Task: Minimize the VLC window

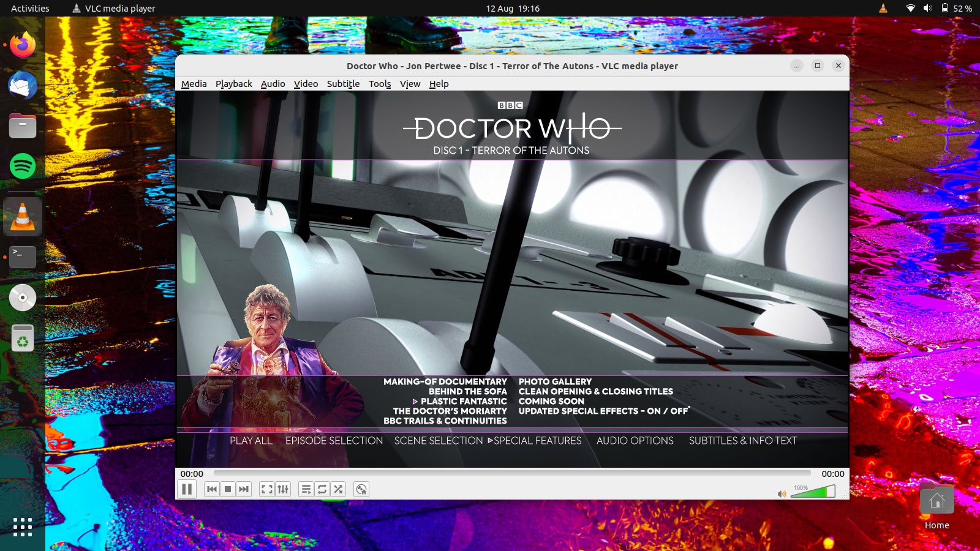Action: 797,66
